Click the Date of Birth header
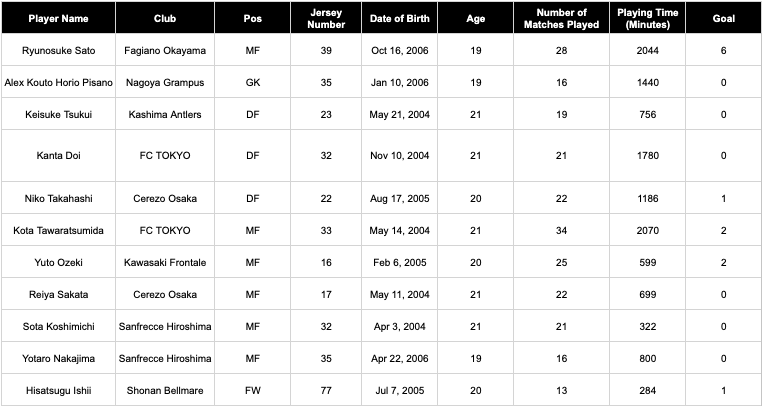 tap(399, 19)
